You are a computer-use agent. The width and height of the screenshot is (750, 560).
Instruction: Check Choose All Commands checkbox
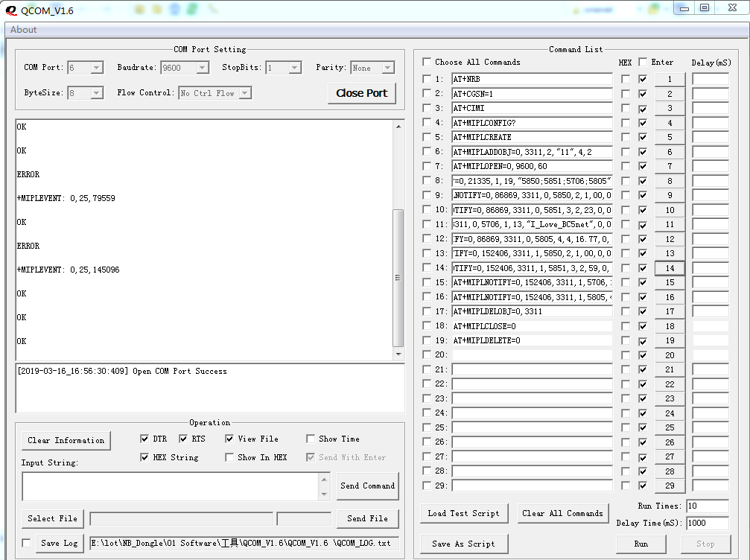point(427,62)
